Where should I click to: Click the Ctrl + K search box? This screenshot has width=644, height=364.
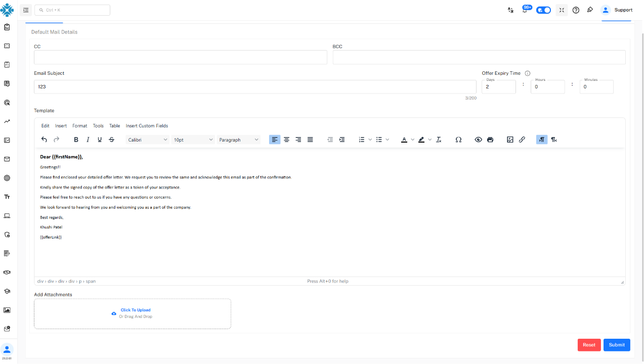72,10
